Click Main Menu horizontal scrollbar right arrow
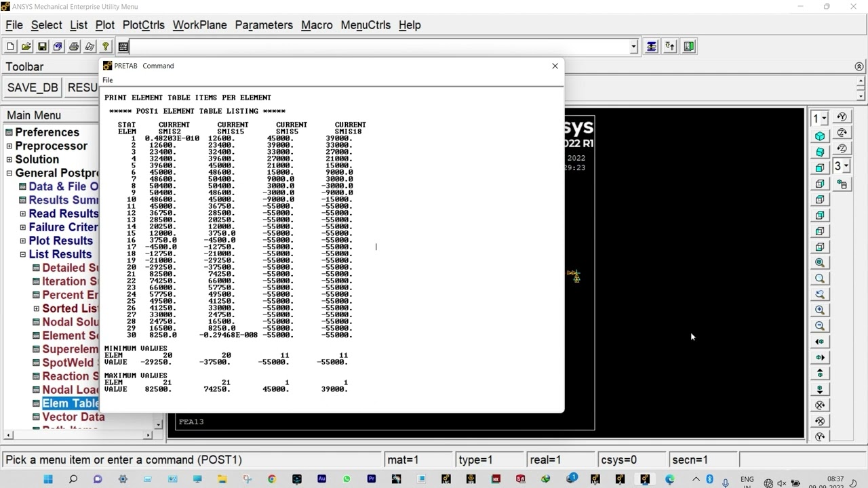Image resolution: width=868 pixels, height=488 pixels. coord(149,434)
